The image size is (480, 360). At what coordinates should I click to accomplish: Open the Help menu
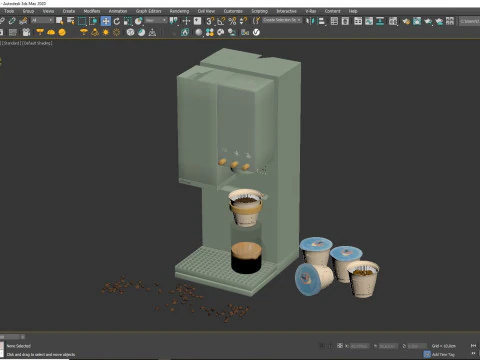[x=353, y=11]
